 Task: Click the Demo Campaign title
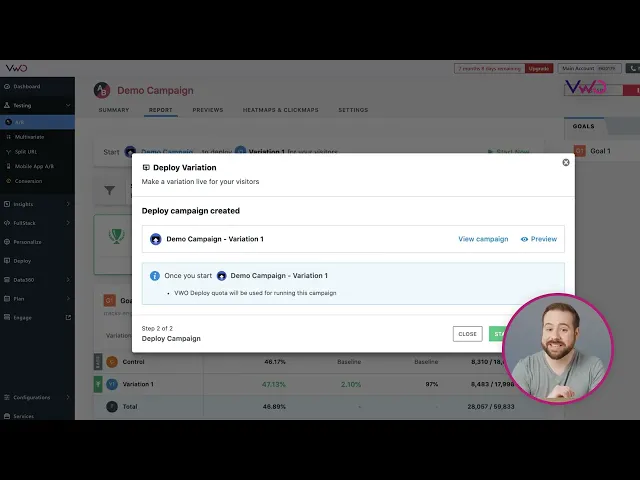point(156,91)
